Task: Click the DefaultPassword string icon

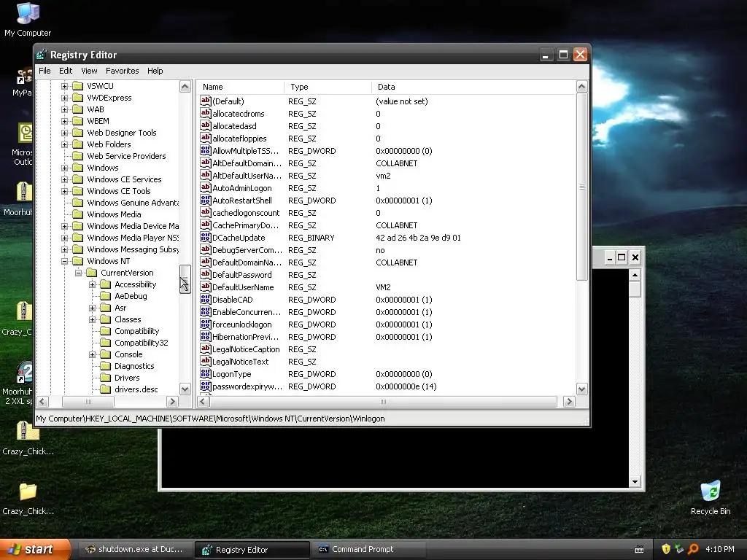Action: pos(205,274)
